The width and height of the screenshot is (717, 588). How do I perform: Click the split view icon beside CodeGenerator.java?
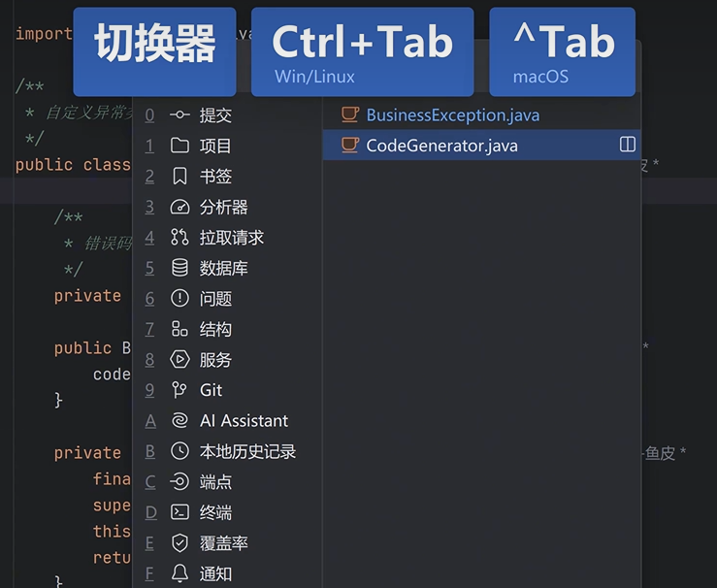tap(628, 145)
